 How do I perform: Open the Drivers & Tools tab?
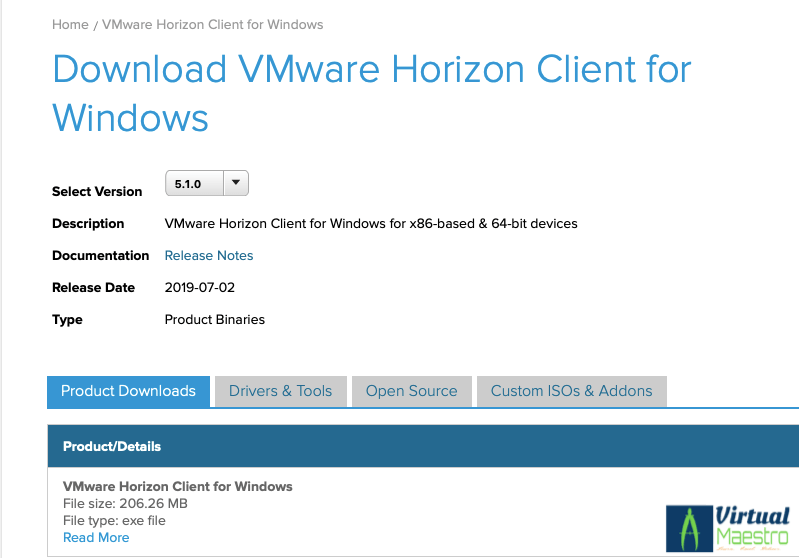tap(280, 391)
